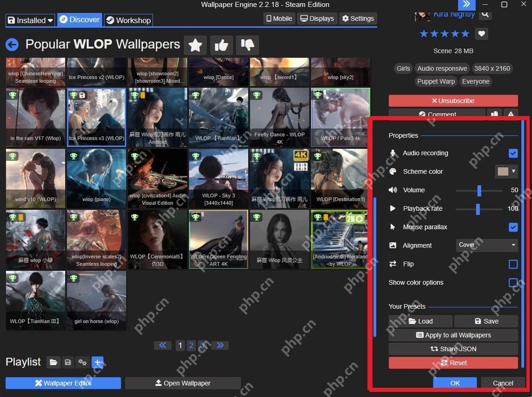Jump to last page with double right arrows

click(x=220, y=345)
